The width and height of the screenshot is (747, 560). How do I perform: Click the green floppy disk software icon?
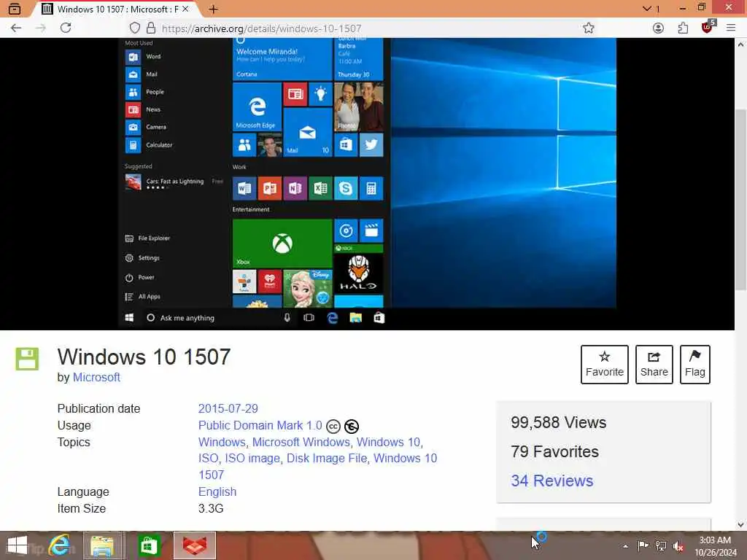[27, 359]
